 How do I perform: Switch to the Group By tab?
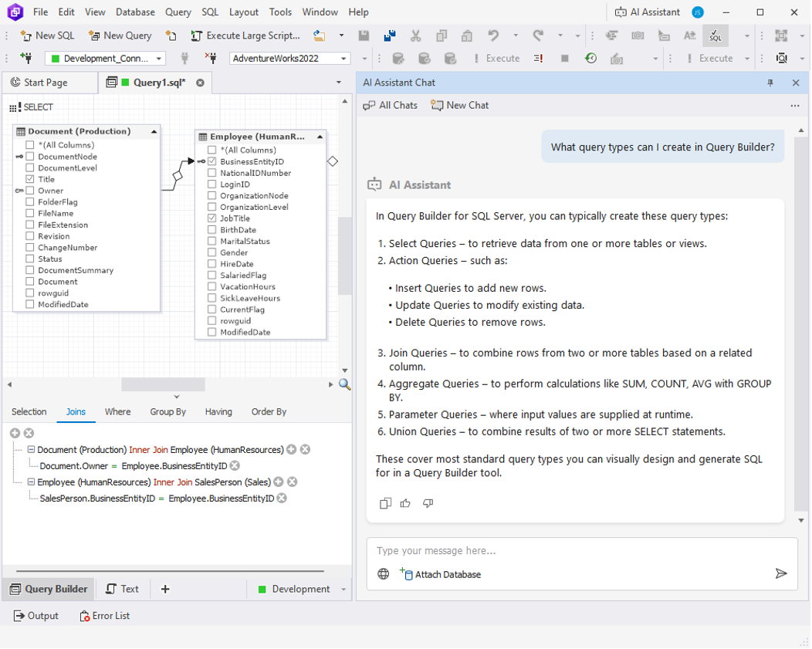coord(167,412)
